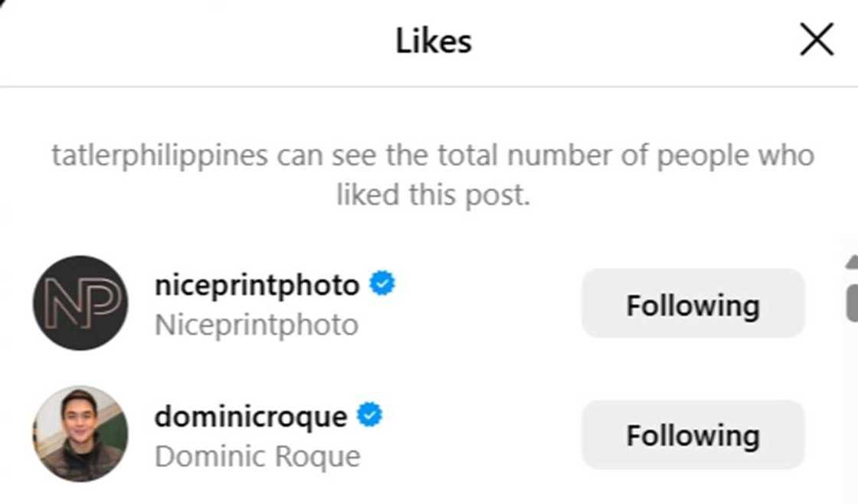Click the 'Likes' dialog title
This screenshot has height=504, width=858.
pos(433,41)
